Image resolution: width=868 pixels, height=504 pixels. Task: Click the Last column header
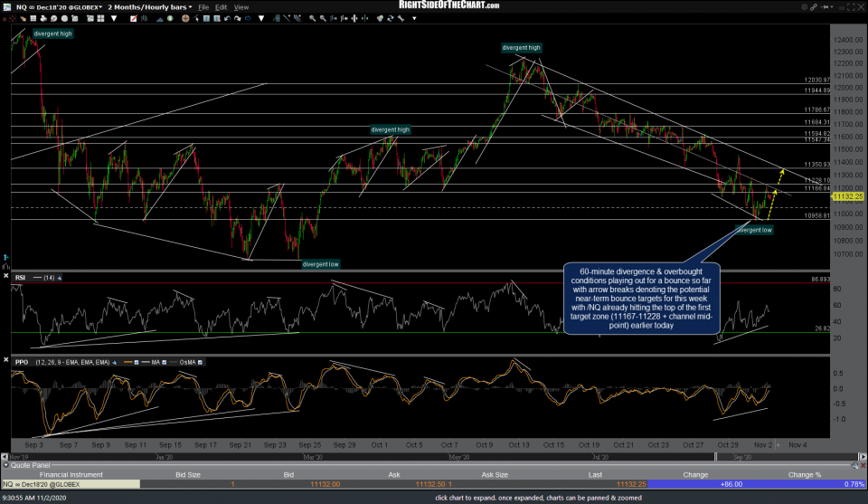[595, 475]
